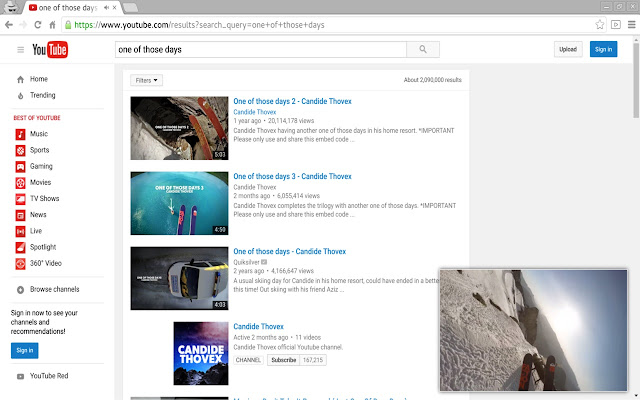This screenshot has width=640, height=400.
Task: Click the browser back arrow
Action: (x=9, y=25)
